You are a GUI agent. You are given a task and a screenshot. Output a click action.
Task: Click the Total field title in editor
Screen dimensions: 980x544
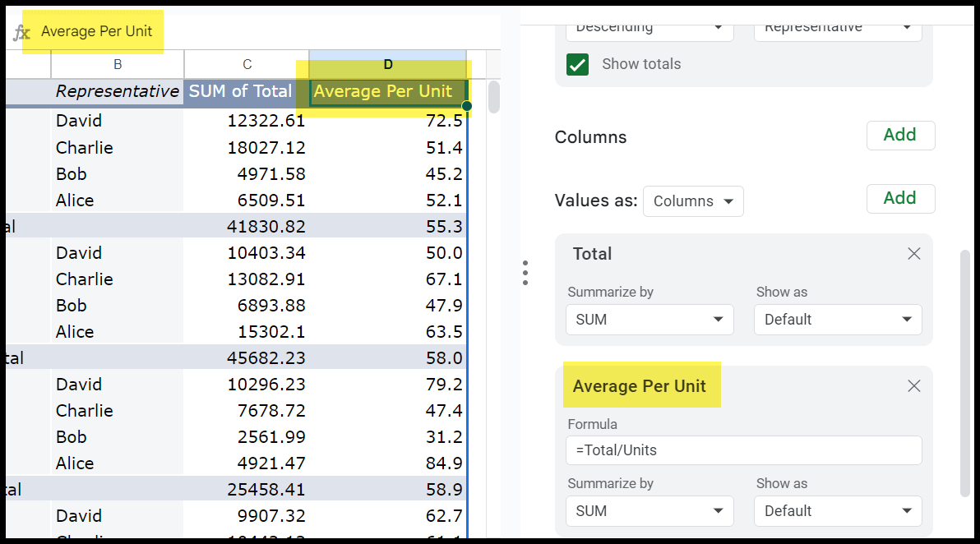[x=593, y=254]
